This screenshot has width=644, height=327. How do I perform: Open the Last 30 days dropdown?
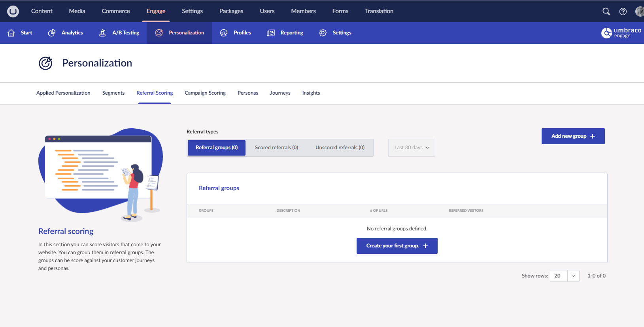[412, 148]
